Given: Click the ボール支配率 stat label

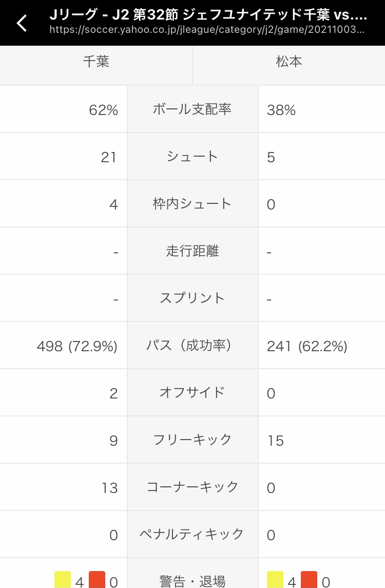Looking at the screenshot, I should 192,109.
